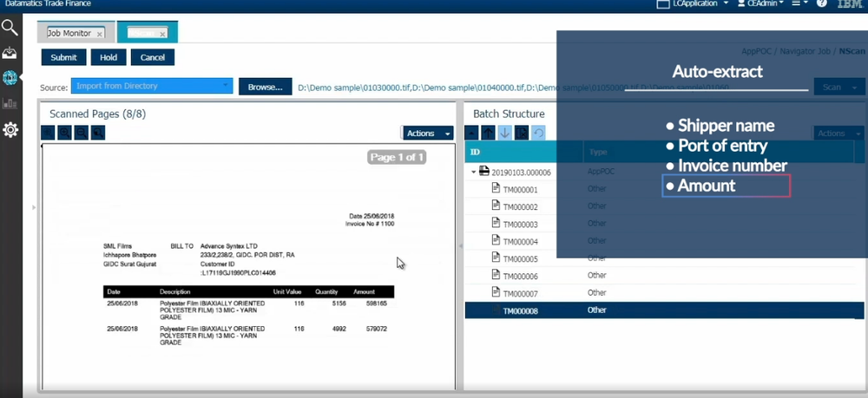868x398 pixels.
Task: Click the page icon beside TM000004
Action: coord(496,240)
